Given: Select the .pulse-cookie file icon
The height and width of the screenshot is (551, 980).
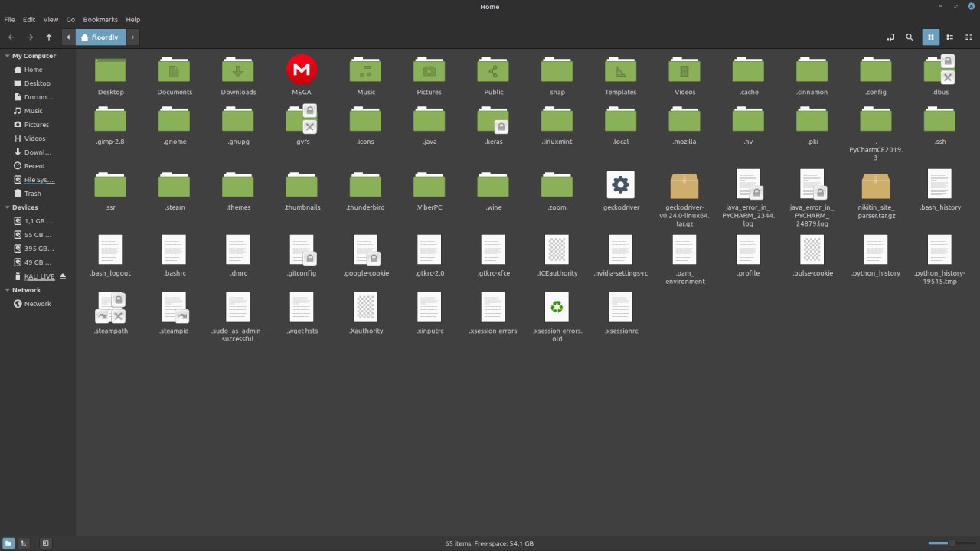Looking at the screenshot, I should (812, 249).
